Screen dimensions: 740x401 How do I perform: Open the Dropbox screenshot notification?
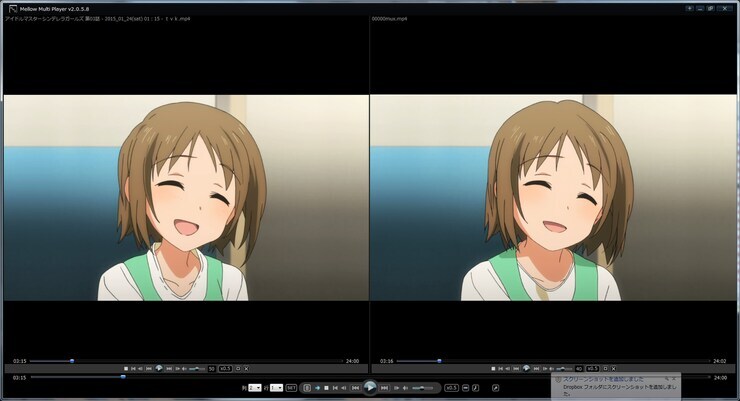(616, 386)
